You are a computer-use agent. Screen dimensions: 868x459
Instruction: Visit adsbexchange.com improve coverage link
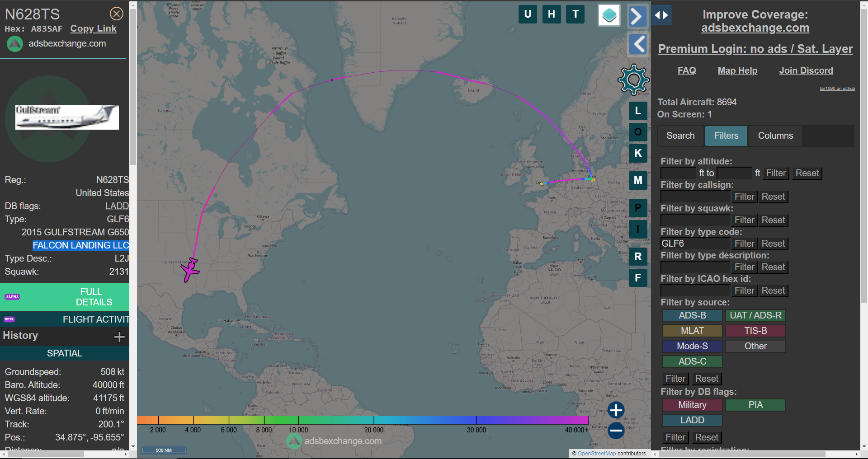click(755, 28)
